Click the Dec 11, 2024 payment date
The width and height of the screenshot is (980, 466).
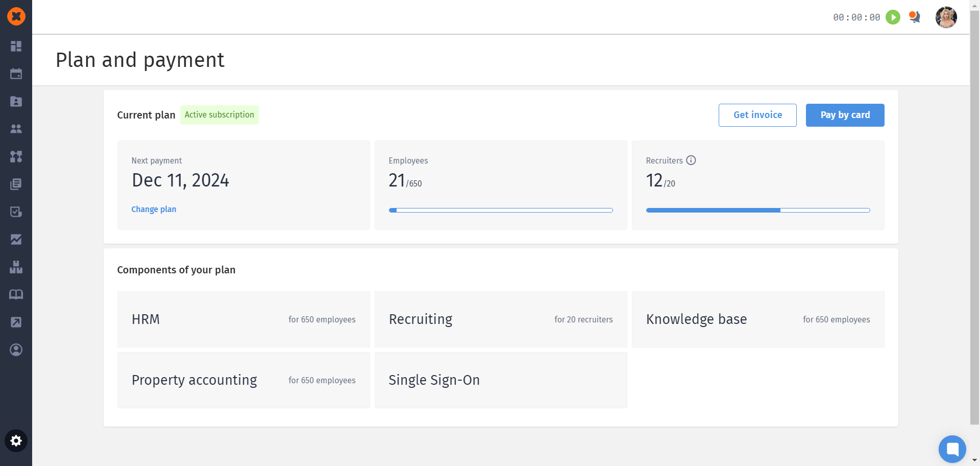pyautogui.click(x=180, y=180)
